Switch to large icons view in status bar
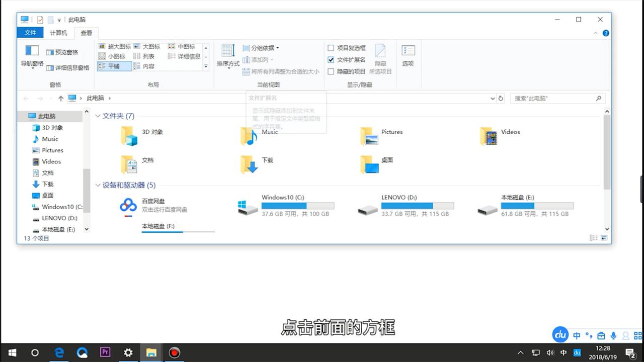 coord(604,238)
